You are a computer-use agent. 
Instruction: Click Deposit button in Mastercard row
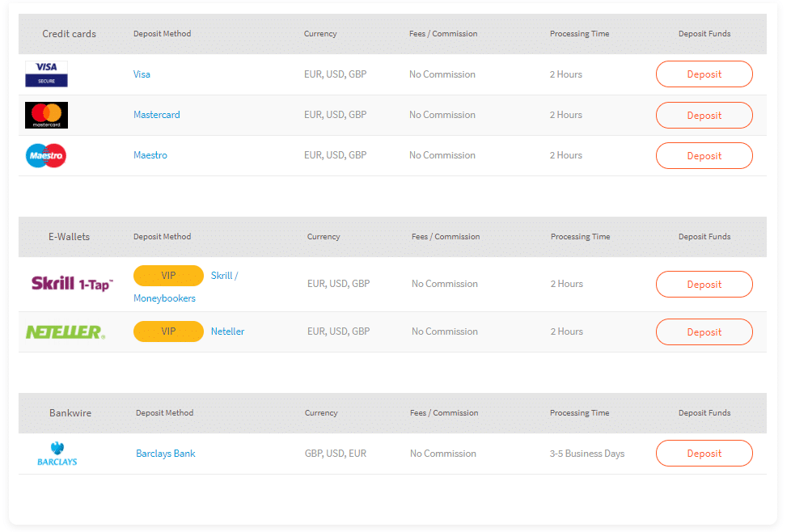click(x=704, y=116)
